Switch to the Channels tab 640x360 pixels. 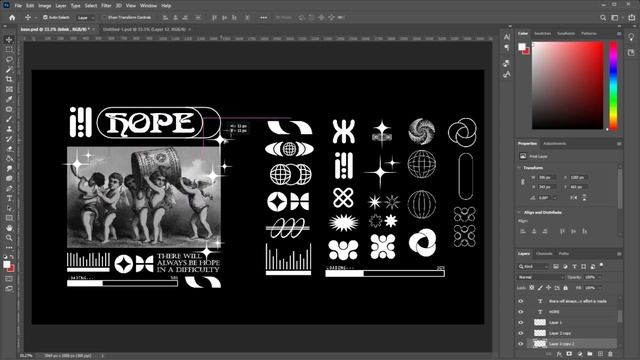tap(544, 253)
